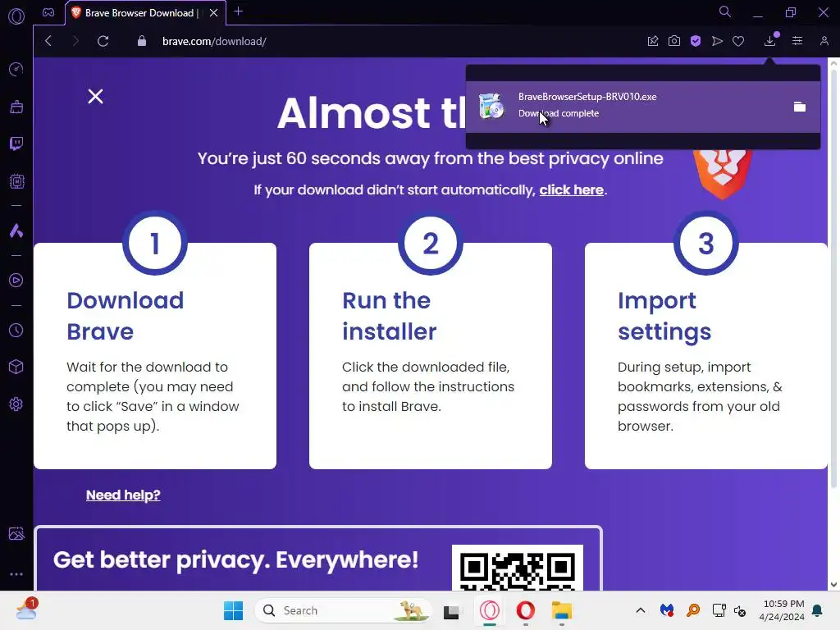Click the red Opera taskbar icon
840x630 pixels.
[x=526, y=610]
